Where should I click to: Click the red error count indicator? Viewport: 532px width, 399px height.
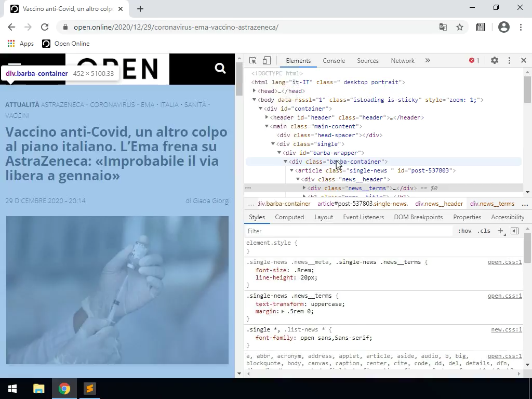(474, 60)
